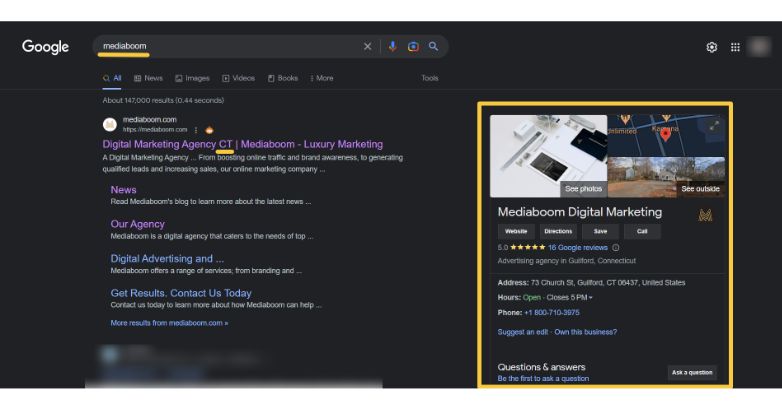The image size is (782, 410).
Task: Open 16 Google reviews link
Action: 578,248
